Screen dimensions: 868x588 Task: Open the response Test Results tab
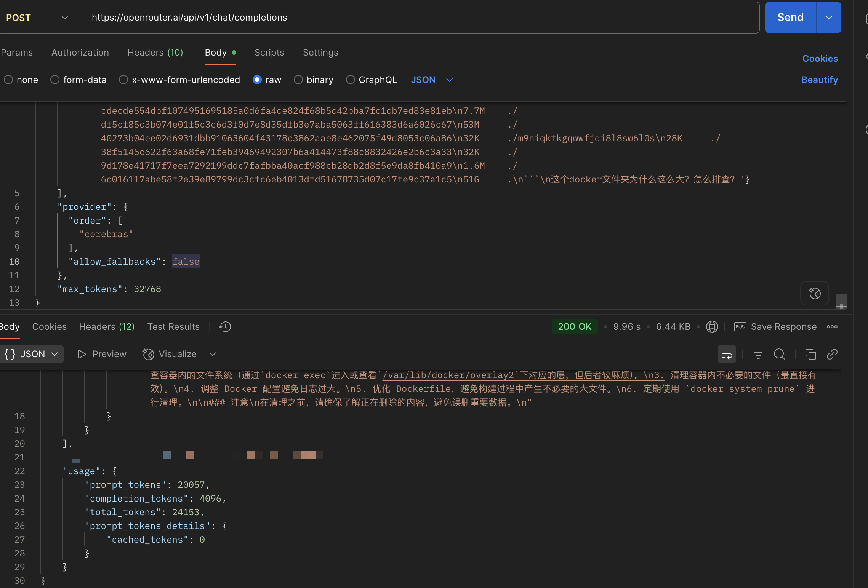(173, 327)
